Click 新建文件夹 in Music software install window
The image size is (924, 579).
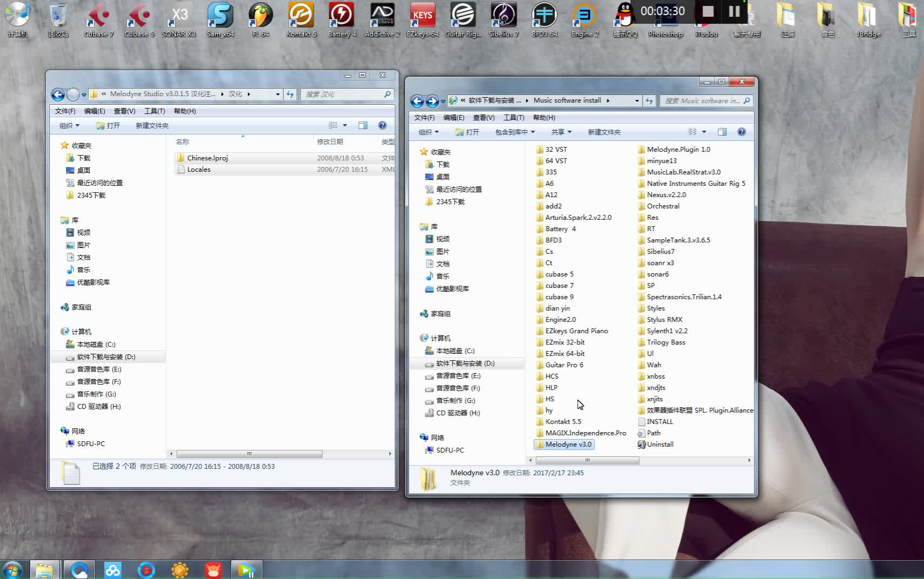(604, 132)
